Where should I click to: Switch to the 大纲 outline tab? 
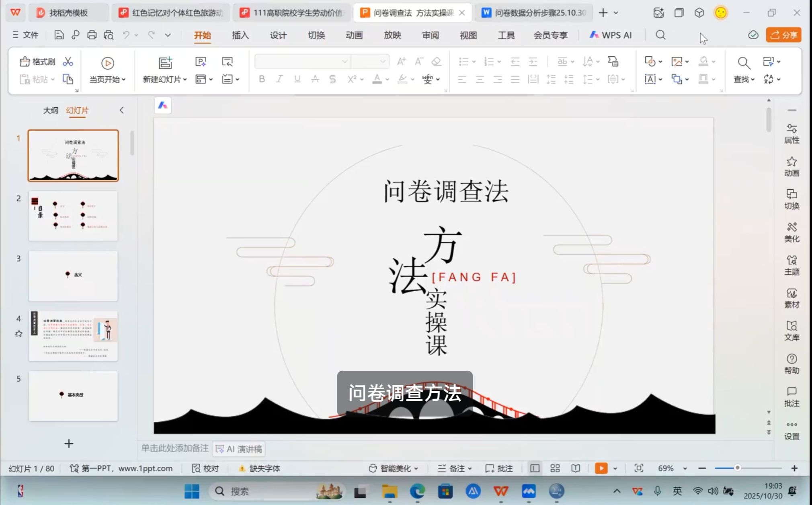[51, 110]
